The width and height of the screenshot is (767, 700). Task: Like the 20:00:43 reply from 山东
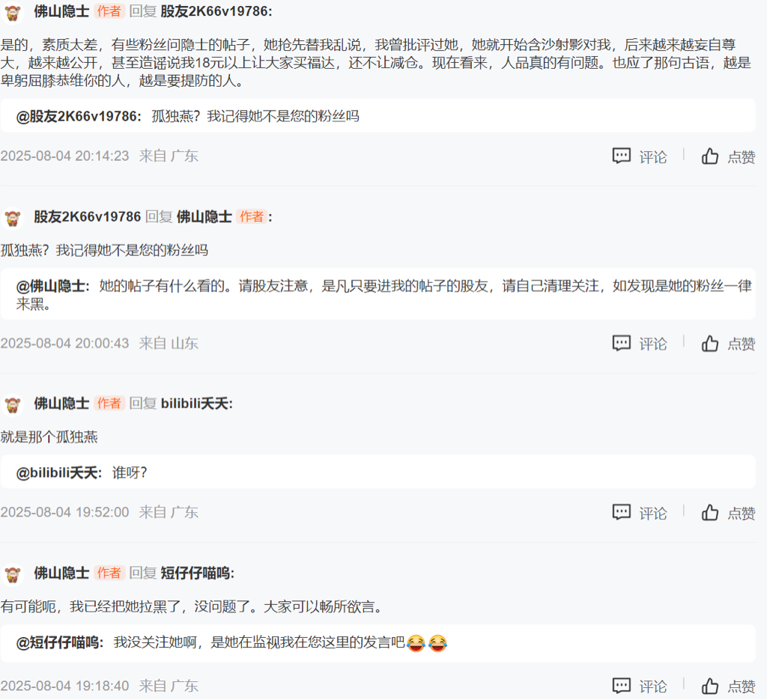coord(710,343)
